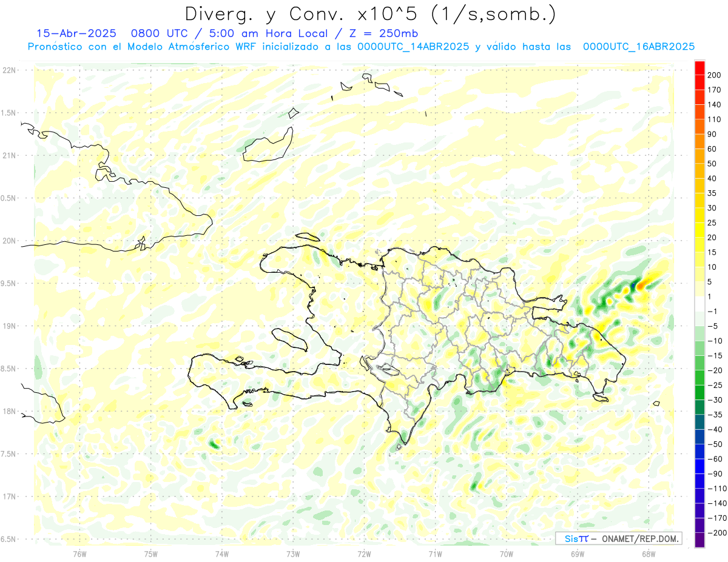Click the colorbar value '-110'
The image size is (728, 562).
click(x=716, y=489)
